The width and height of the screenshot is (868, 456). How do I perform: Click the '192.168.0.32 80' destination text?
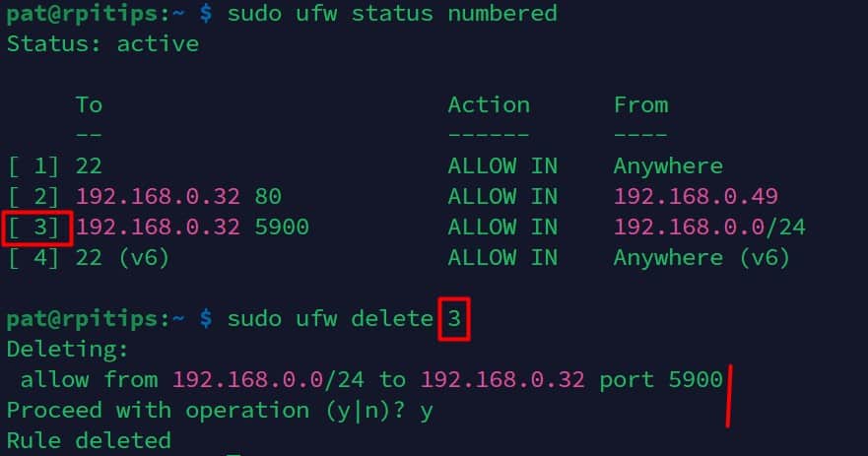(x=178, y=196)
